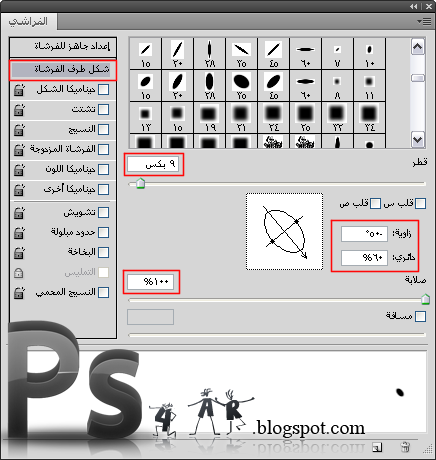Select the size 25 soft square brush thumbnail
436x460 pixels.
click(305, 117)
